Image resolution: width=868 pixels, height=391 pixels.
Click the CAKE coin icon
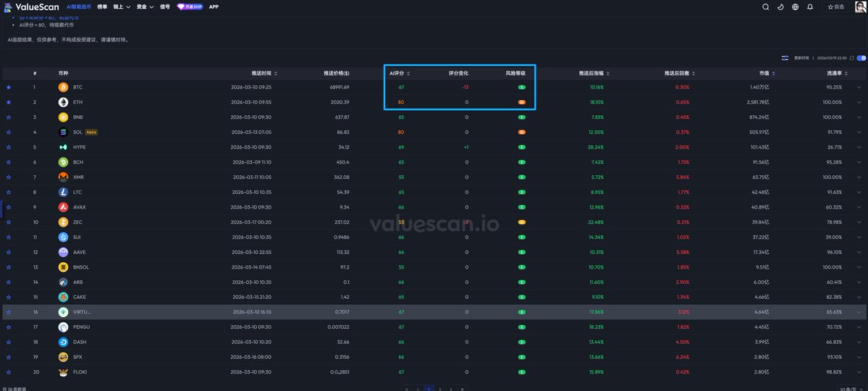pyautogui.click(x=63, y=297)
